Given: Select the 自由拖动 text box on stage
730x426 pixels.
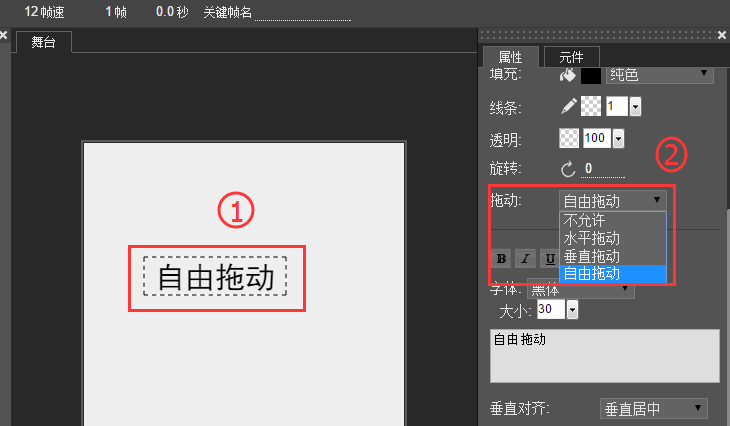Looking at the screenshot, I should [215, 278].
